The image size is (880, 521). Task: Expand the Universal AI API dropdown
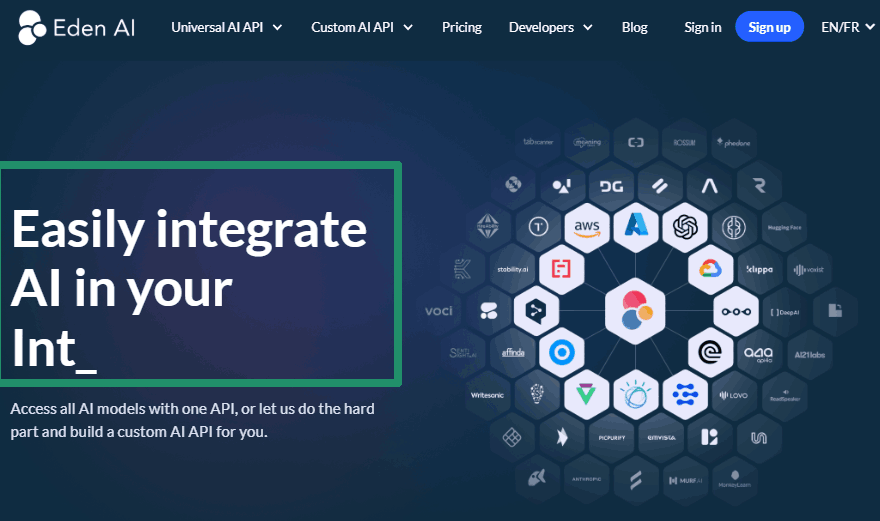pos(226,27)
